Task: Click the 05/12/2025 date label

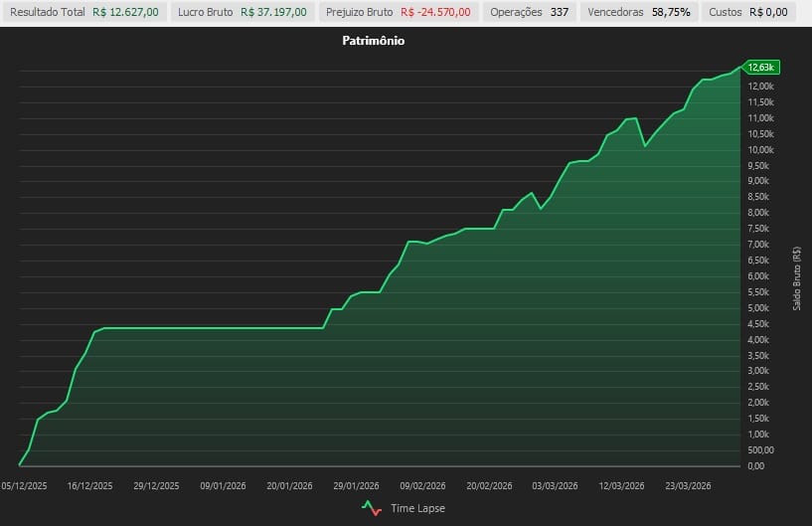Action: pos(25,486)
